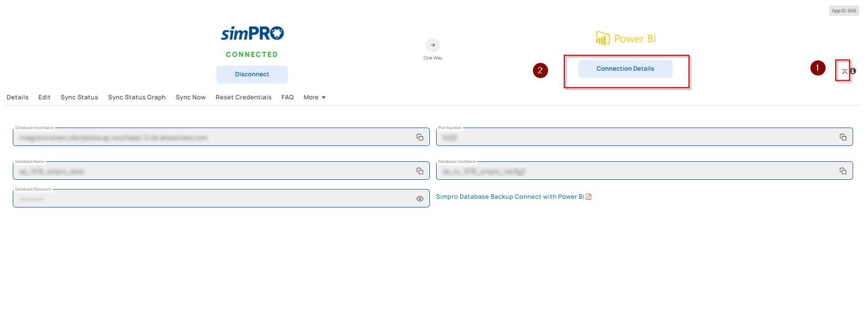Screen dimensions: 868x314
Task: View the Sync Status tab
Action: coord(80,97)
